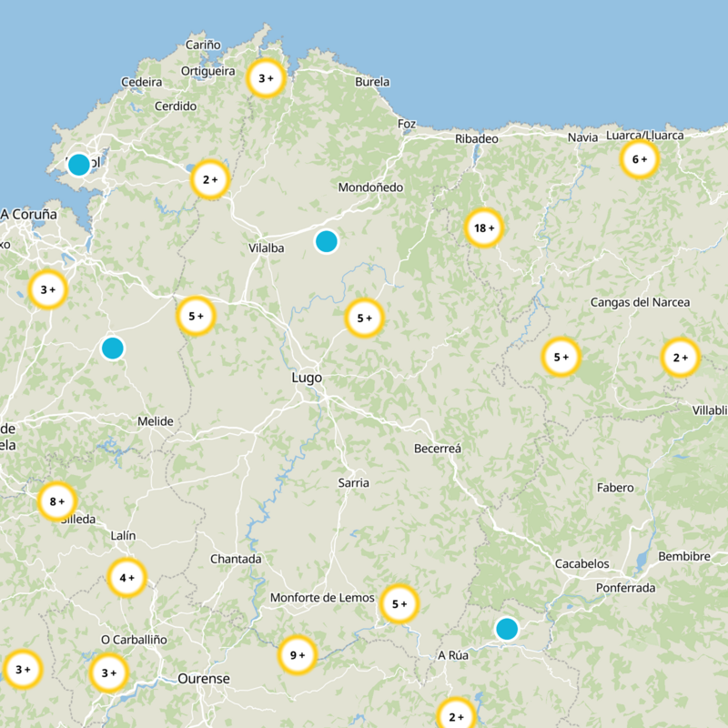The image size is (728, 728).
Task: Click the Cerdido label
Action: pos(176,106)
